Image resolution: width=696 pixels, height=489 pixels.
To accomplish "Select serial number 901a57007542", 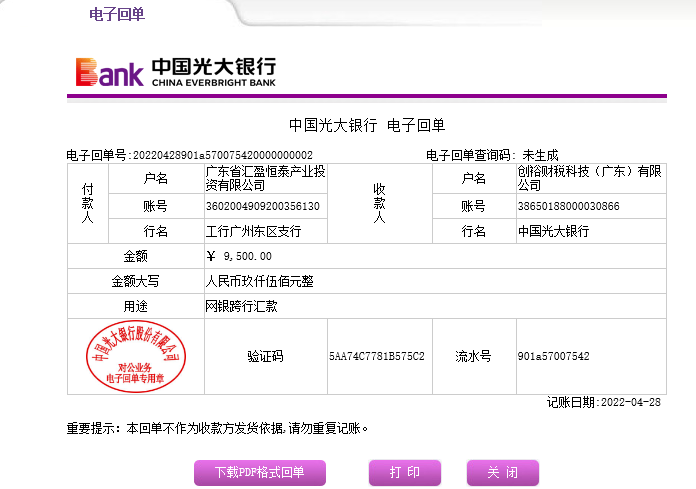I will (553, 356).
